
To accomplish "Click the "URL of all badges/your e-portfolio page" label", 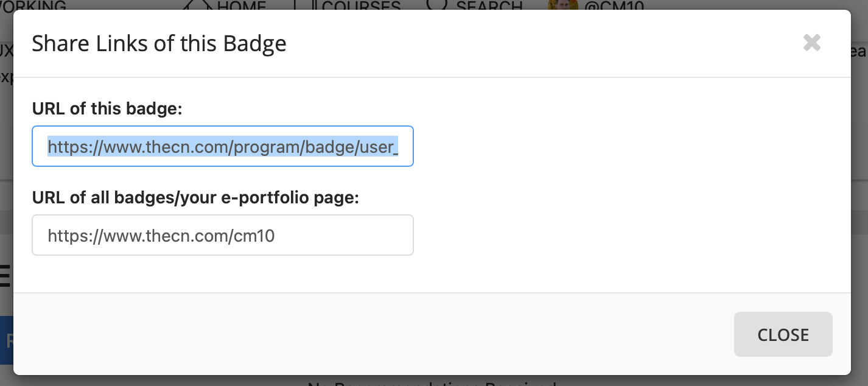I will pos(196,197).
